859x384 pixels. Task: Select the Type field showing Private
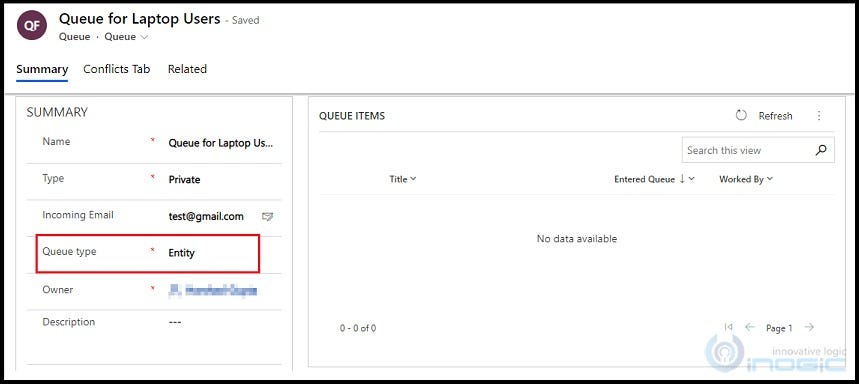pyautogui.click(x=185, y=180)
